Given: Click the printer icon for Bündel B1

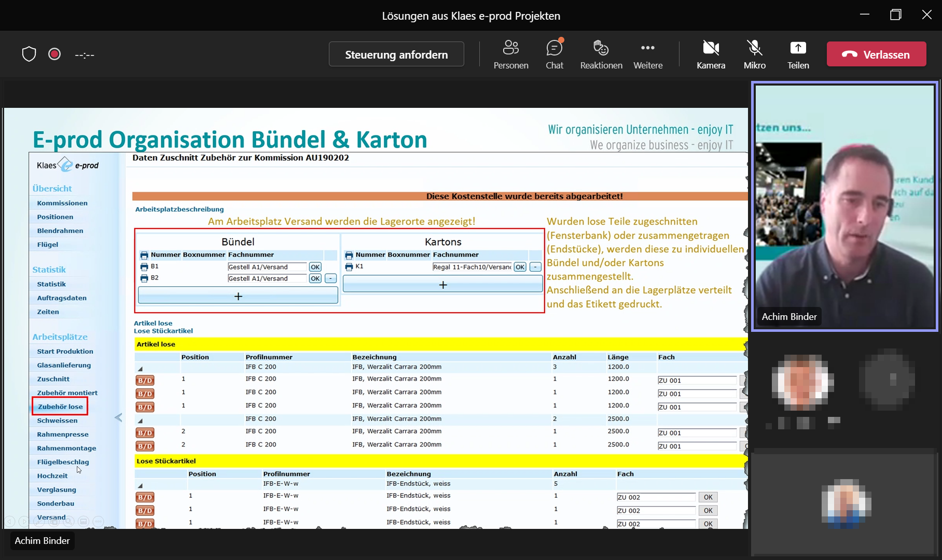Looking at the screenshot, I should [x=144, y=267].
